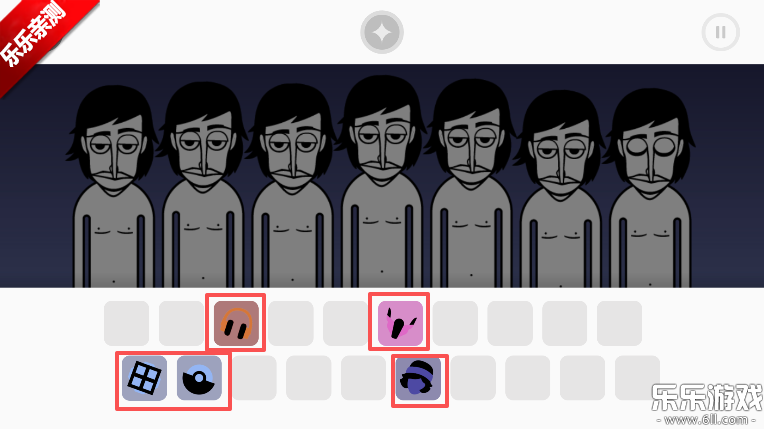Pause the game with the pause button
The image size is (764, 429).
(721, 32)
